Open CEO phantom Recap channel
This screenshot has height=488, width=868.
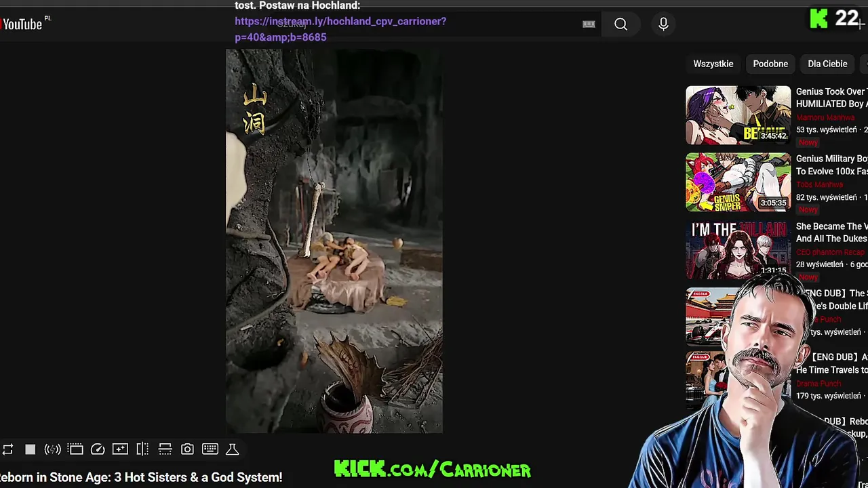pyautogui.click(x=830, y=252)
